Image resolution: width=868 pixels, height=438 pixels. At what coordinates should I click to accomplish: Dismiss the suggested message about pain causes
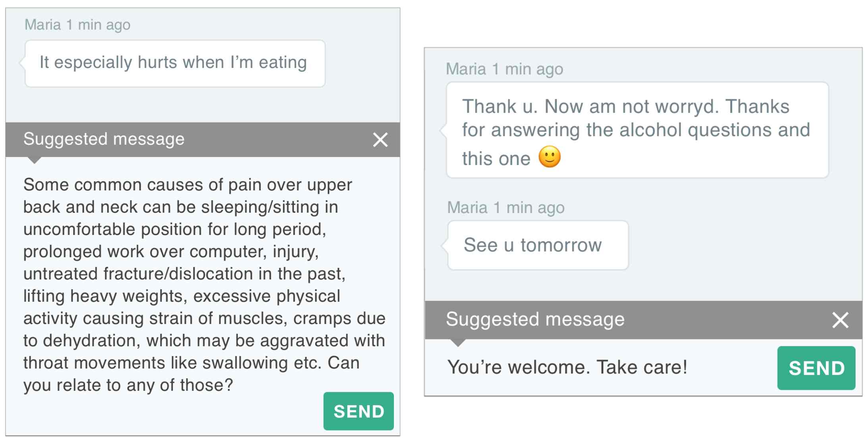pyautogui.click(x=380, y=140)
